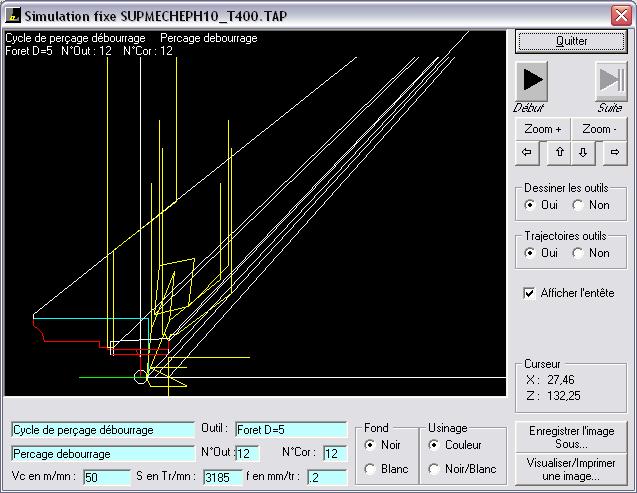Click the Outil field Foret D=5

290,430
